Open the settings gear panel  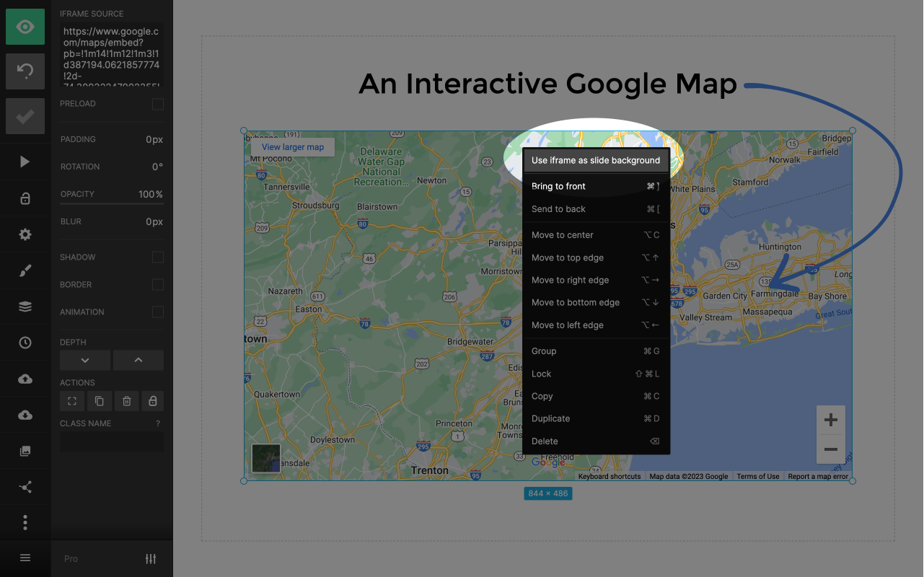tap(25, 234)
